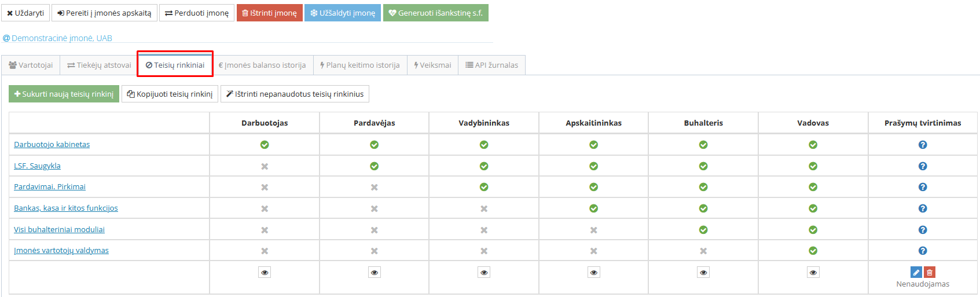Click the question mark in the Visi buhalteriniai moduliai row

click(x=923, y=230)
